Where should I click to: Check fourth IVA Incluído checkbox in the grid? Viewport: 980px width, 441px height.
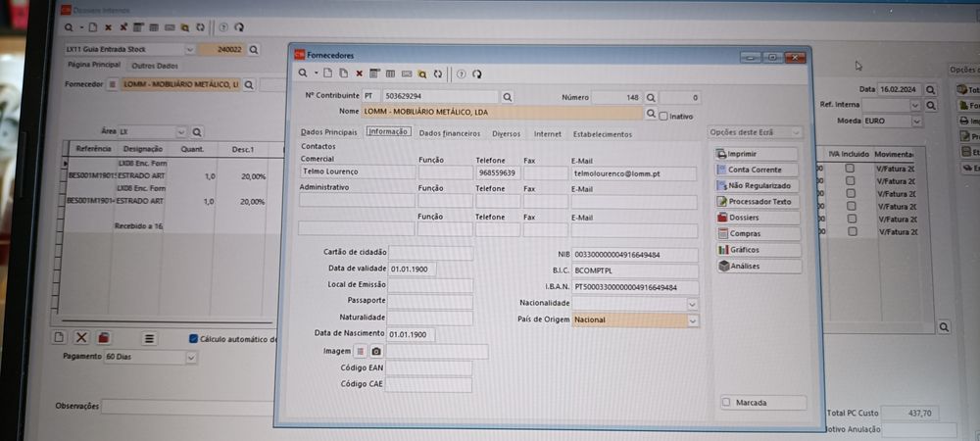point(850,206)
